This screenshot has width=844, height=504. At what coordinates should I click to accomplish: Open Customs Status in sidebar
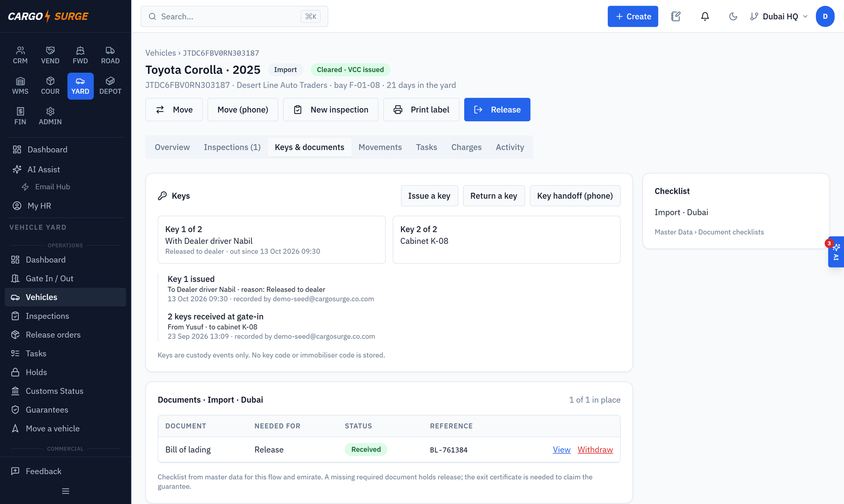(x=65, y=391)
